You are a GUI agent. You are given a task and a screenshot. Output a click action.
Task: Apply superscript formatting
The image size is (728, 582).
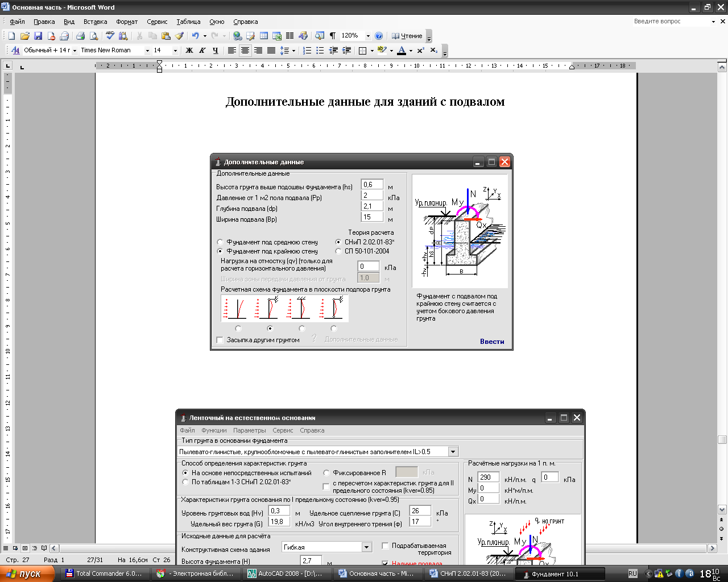point(421,50)
